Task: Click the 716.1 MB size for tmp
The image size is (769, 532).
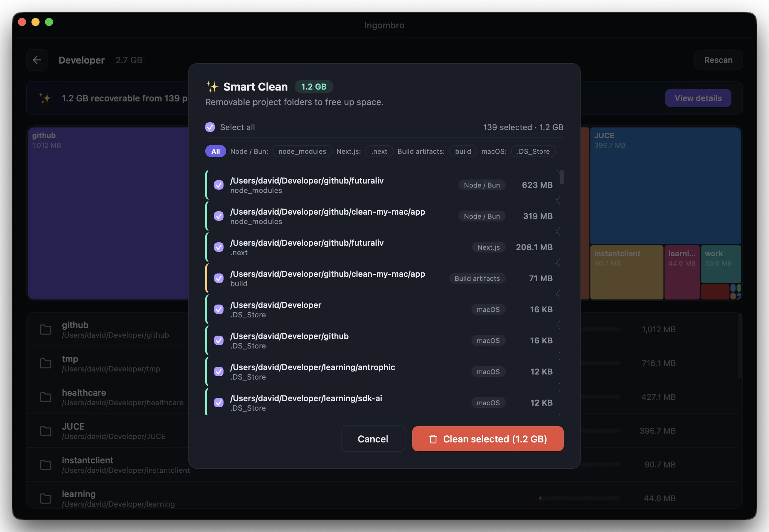Action: 658,363
